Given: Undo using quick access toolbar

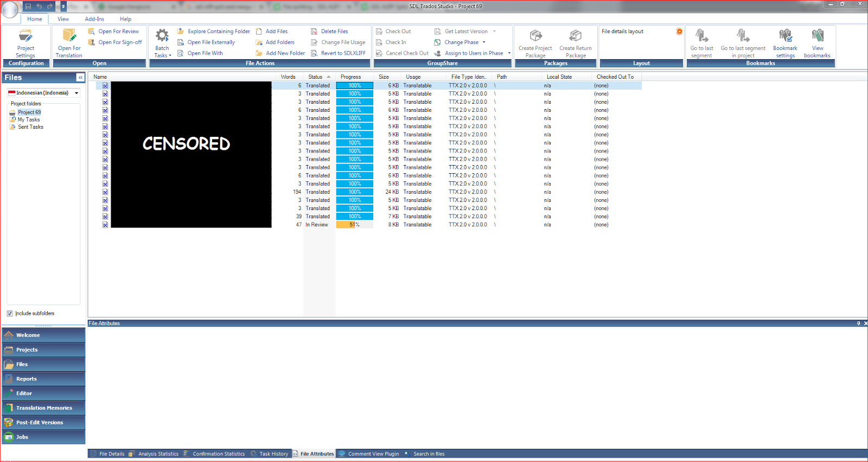Looking at the screenshot, I should click(39, 7).
